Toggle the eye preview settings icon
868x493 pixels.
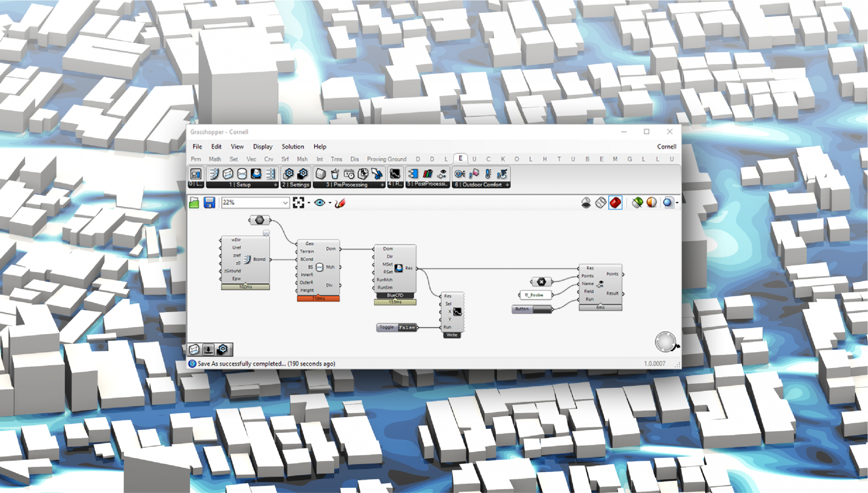coord(319,203)
